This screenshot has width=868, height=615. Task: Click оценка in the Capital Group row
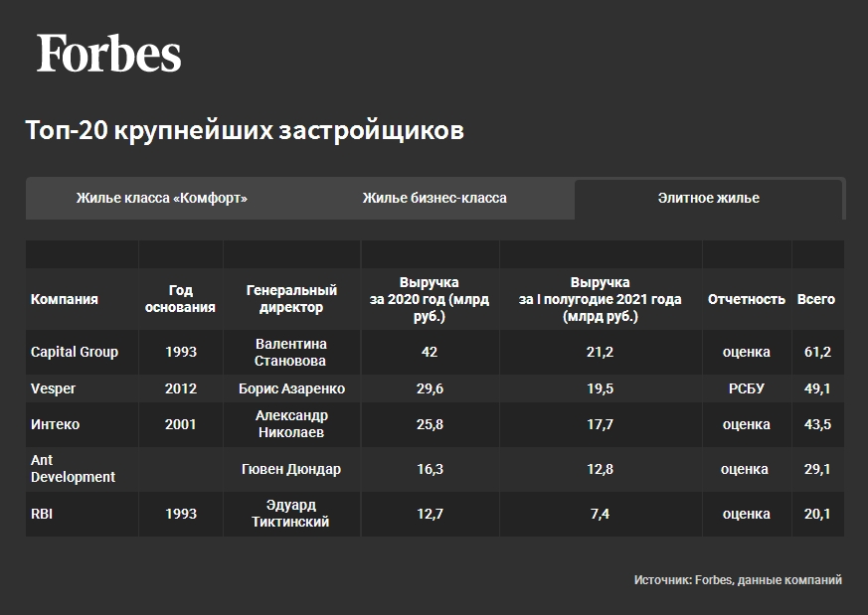tap(747, 353)
